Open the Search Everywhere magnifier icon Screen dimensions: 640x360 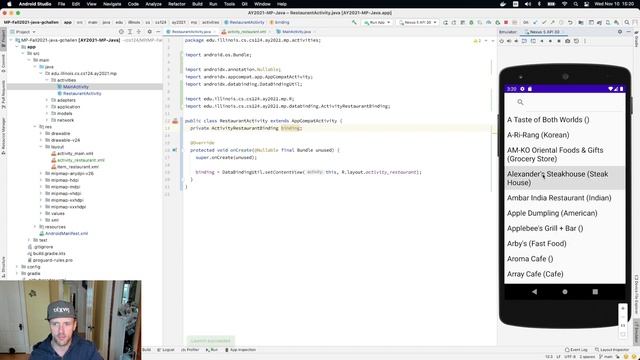point(627,22)
